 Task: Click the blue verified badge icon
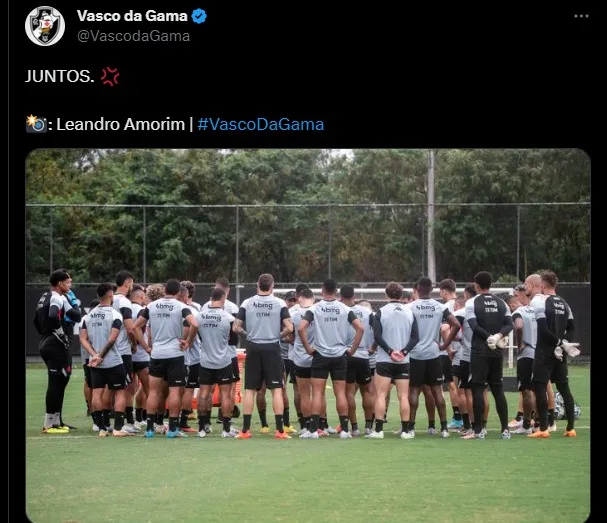click(x=199, y=16)
